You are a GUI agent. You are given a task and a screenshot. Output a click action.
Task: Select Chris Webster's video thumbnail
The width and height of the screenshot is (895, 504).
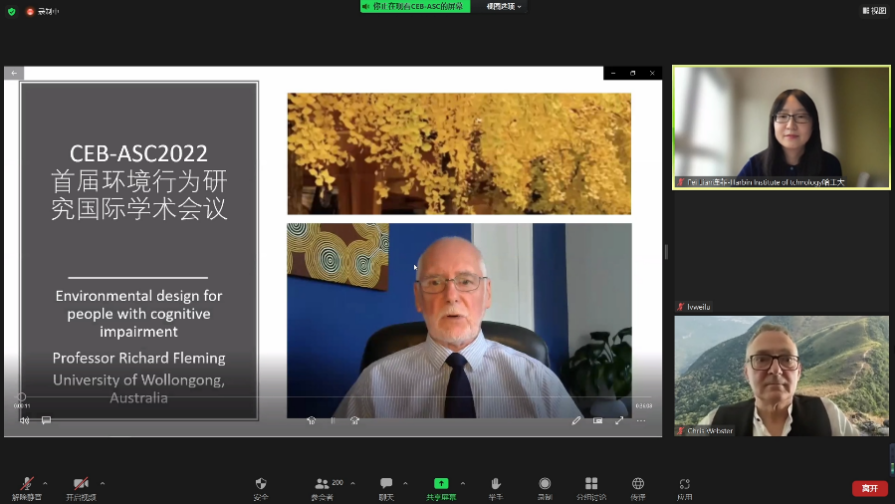pos(781,376)
